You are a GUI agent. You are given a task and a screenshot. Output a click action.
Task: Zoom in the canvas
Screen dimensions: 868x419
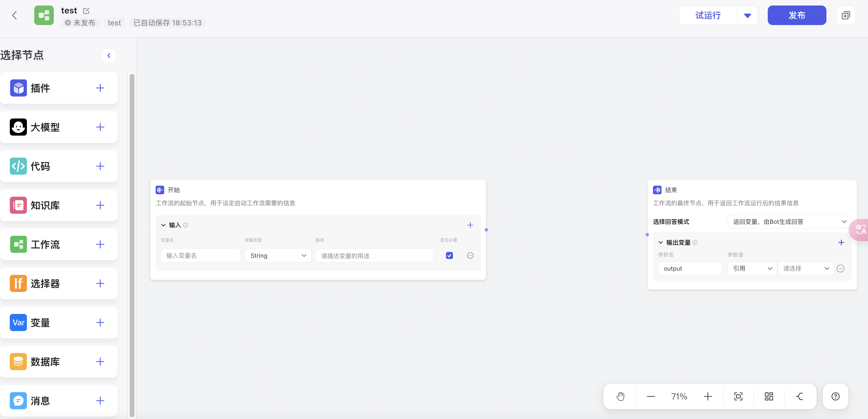click(x=708, y=396)
